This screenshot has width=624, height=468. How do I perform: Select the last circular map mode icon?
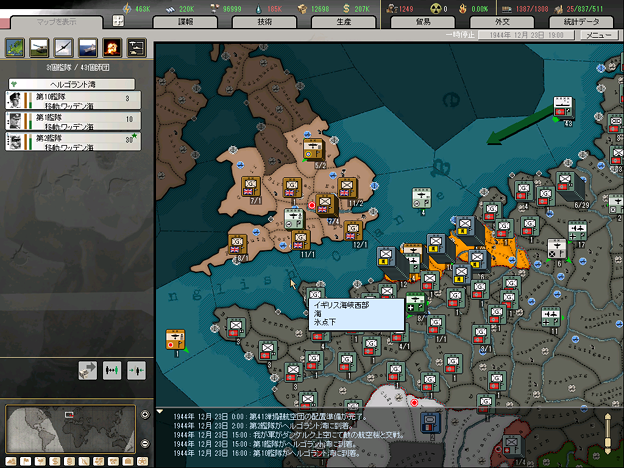point(142,461)
